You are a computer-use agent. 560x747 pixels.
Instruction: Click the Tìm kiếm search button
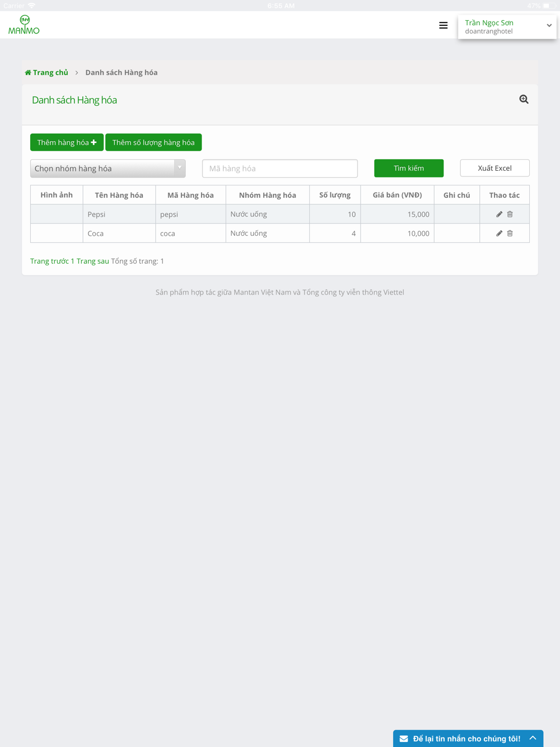coord(409,168)
